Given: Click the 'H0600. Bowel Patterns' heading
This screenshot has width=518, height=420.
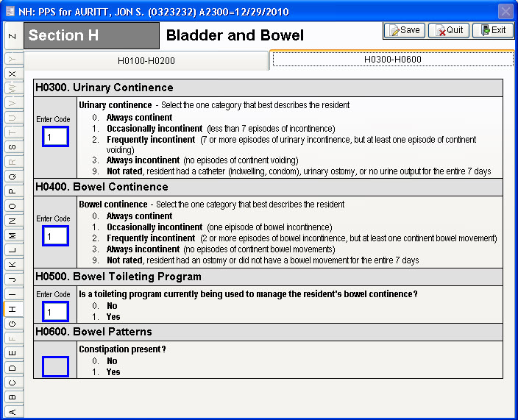Looking at the screenshot, I should (x=93, y=332).
